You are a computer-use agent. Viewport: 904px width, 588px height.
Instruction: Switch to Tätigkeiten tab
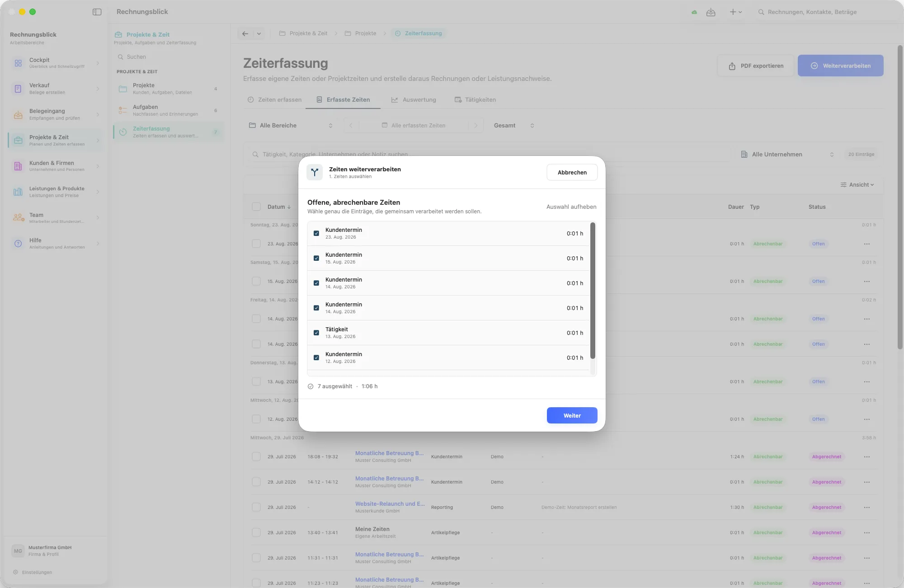pos(475,100)
